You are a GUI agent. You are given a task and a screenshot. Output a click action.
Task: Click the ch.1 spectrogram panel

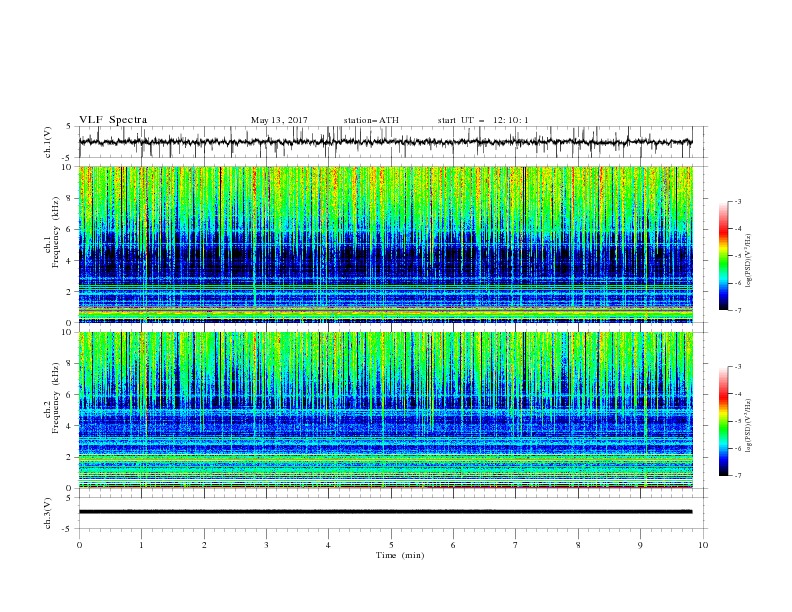click(385, 244)
